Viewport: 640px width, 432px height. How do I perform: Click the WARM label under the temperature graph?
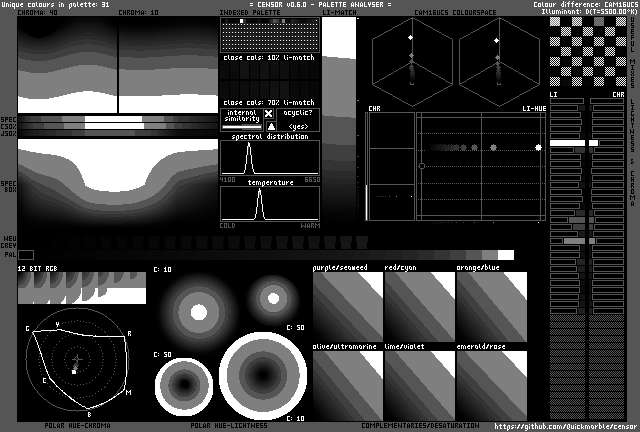tap(311, 225)
